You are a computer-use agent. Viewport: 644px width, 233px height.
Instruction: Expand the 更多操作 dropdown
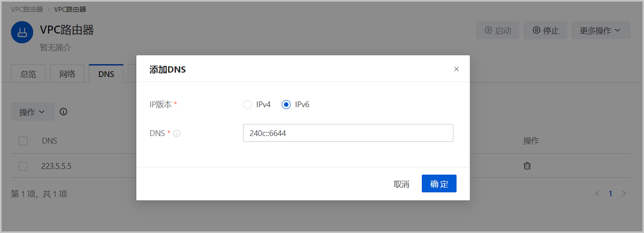click(x=600, y=31)
